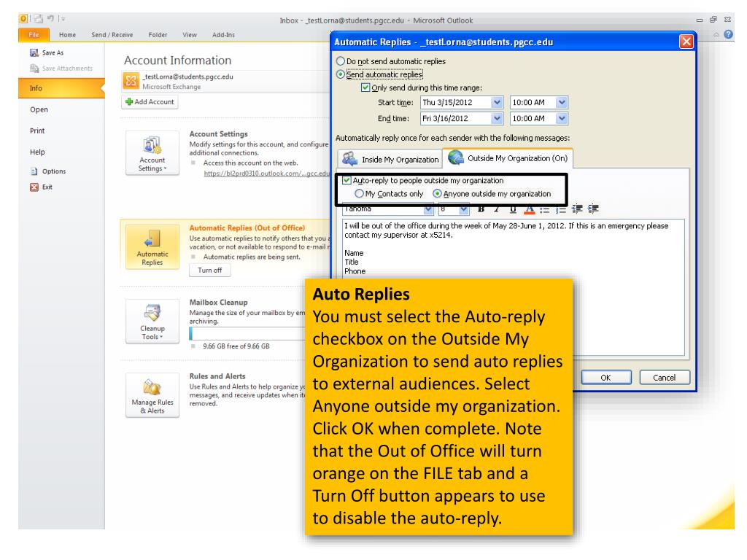Click OK in Automatic Replies dialog

click(605, 378)
